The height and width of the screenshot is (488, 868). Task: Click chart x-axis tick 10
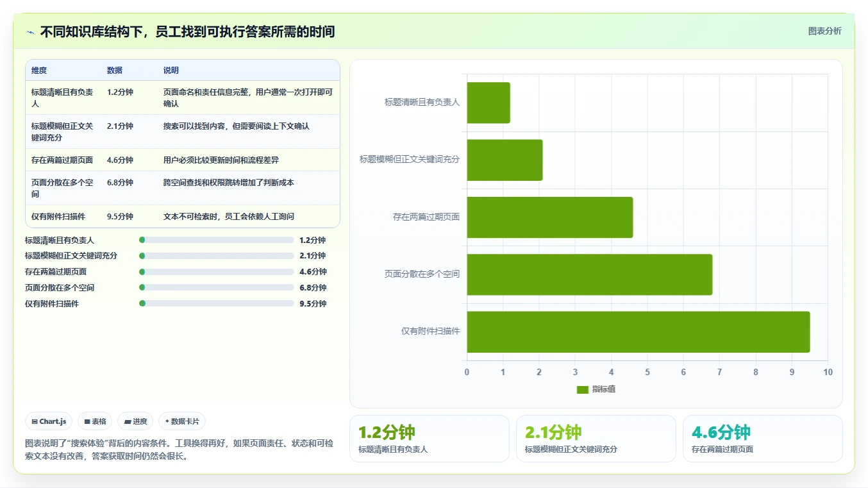point(828,373)
